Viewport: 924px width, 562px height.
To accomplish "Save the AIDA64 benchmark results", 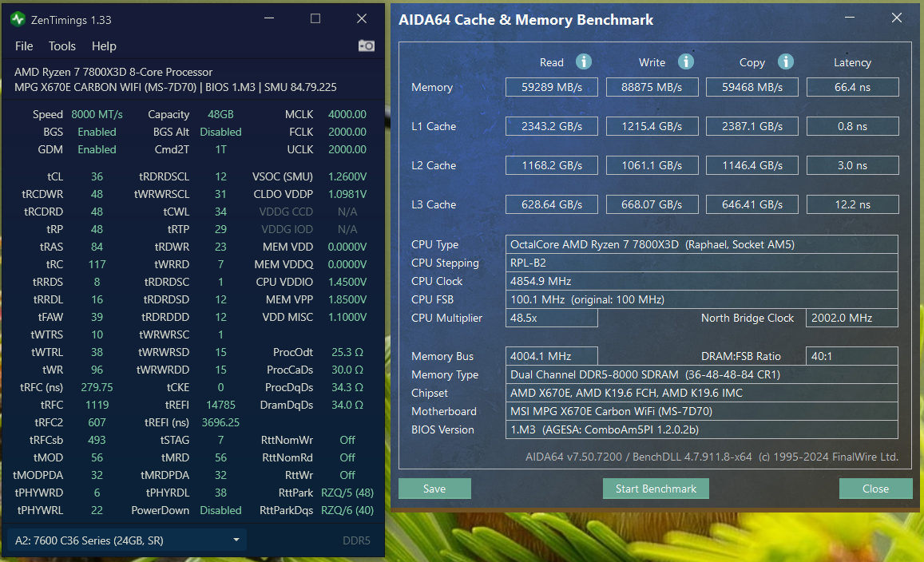I will tap(434, 489).
